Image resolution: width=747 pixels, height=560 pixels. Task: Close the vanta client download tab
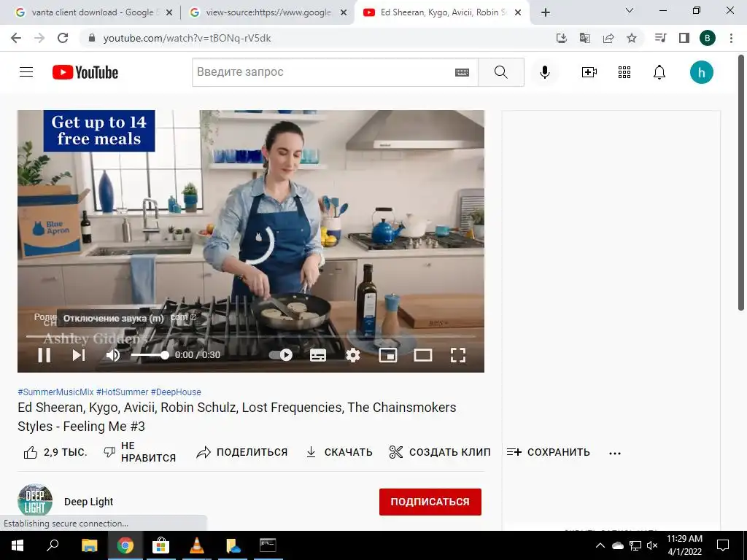(169, 13)
